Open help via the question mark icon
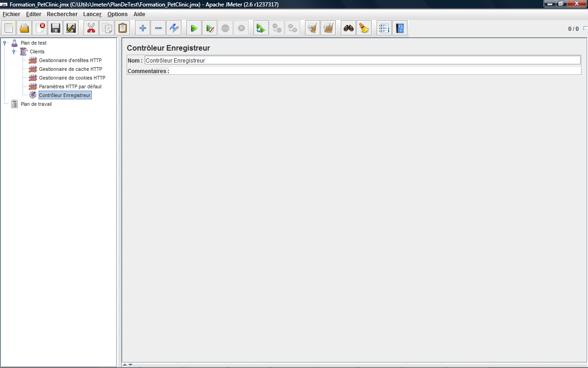 click(400, 29)
